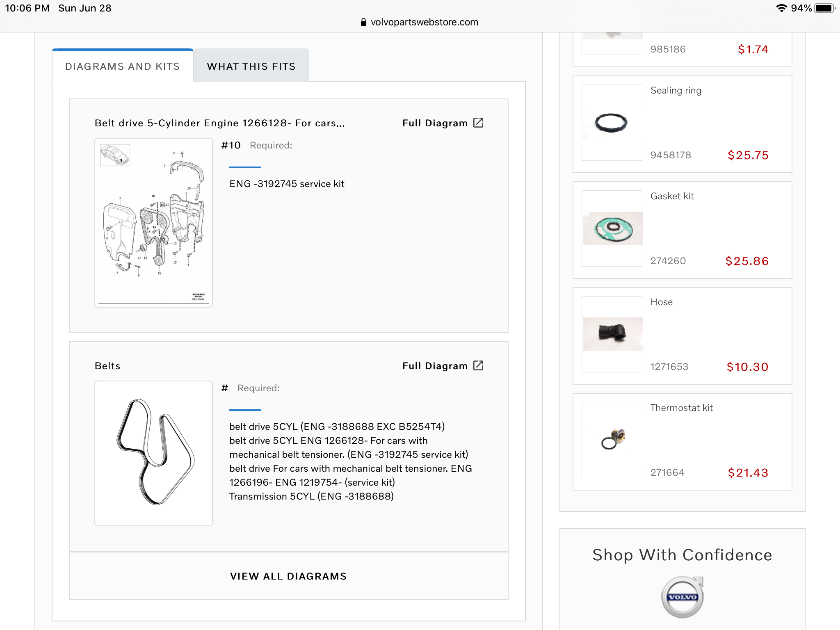Enlarge the serpentine belts diagram thumbnail

(x=153, y=453)
